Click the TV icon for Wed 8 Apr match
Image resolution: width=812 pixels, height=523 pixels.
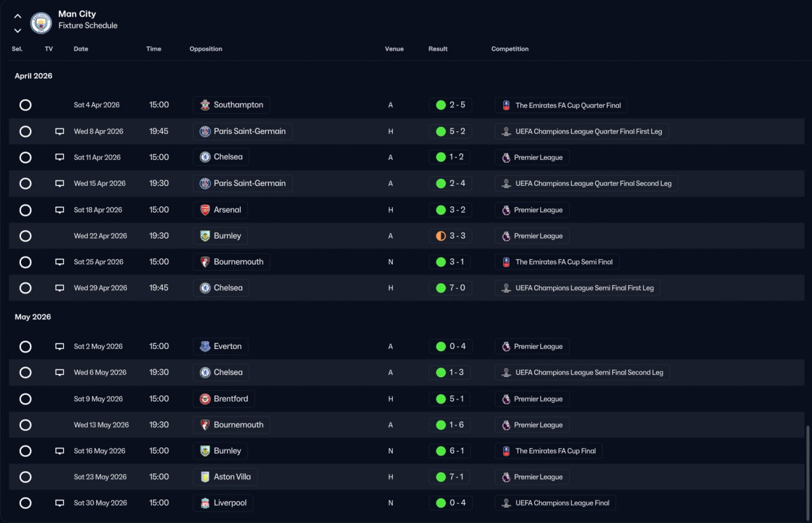tap(60, 131)
